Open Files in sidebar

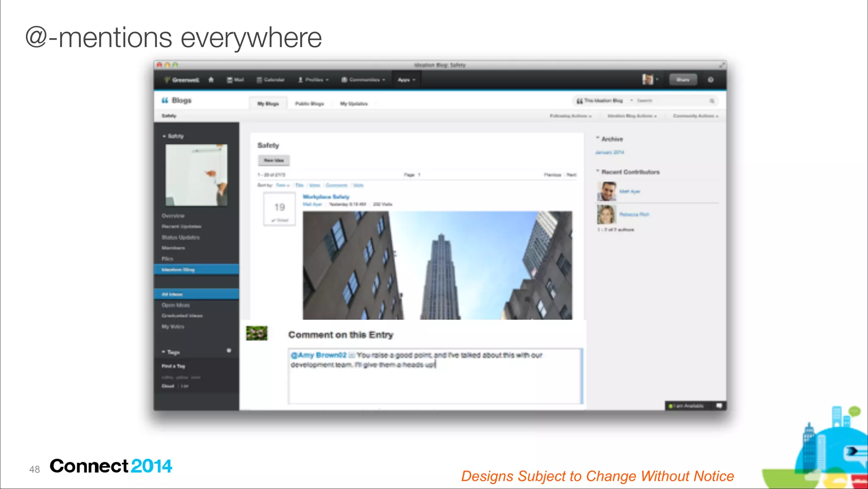[167, 259]
